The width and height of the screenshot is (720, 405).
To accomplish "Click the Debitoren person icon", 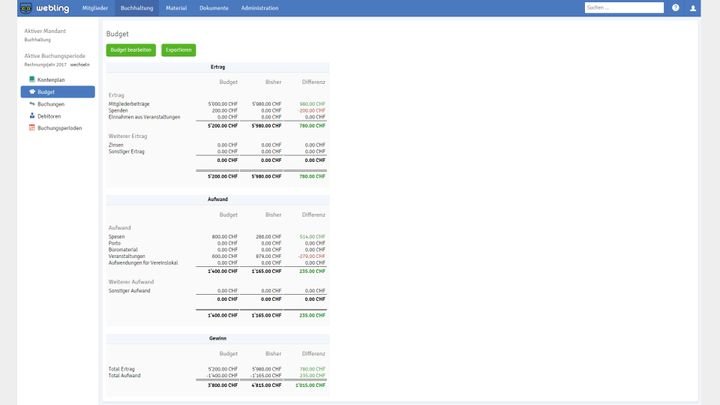I will coord(32,116).
